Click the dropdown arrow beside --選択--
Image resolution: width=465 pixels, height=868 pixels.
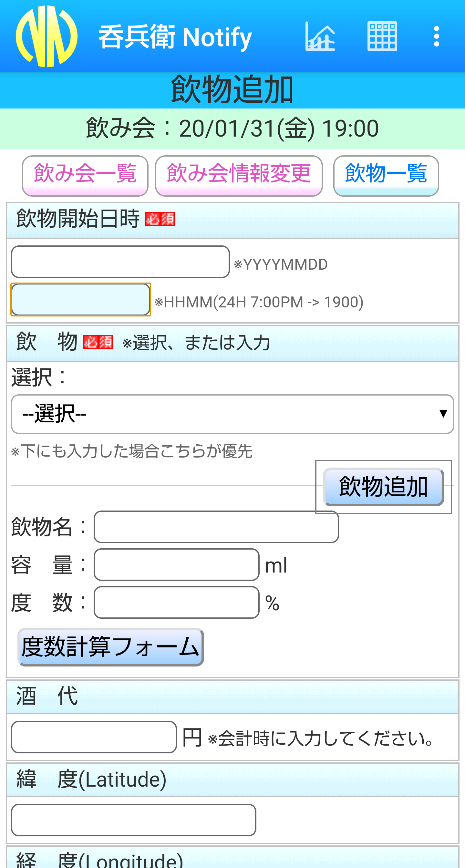click(443, 414)
